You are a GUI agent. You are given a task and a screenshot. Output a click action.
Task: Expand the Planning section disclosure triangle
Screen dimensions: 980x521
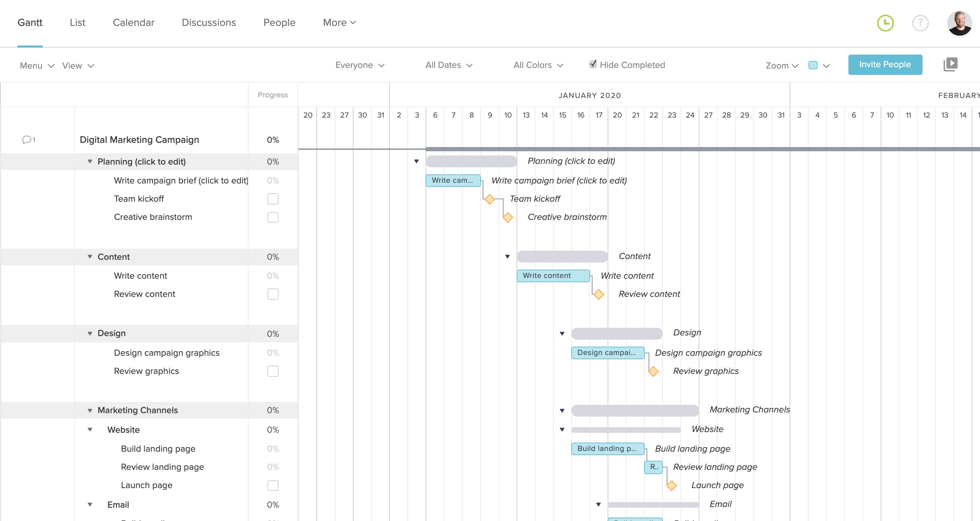[x=90, y=161]
